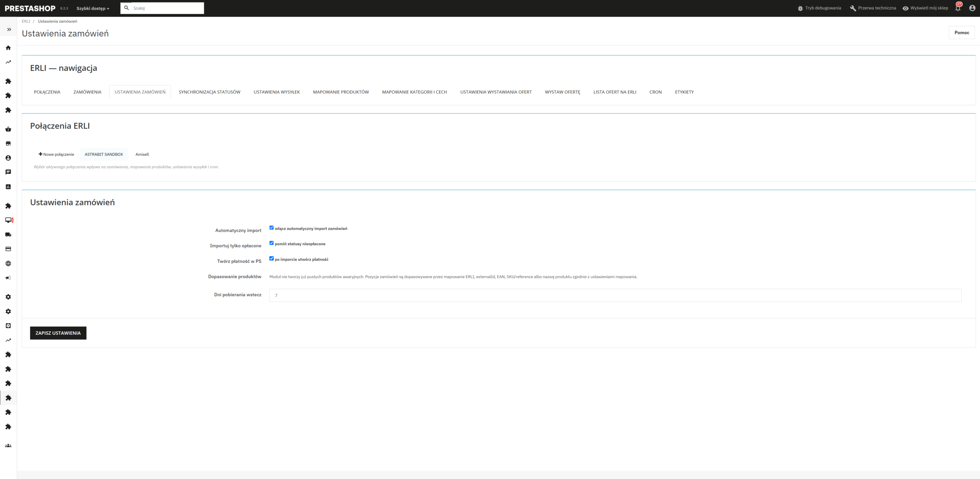Screen dimensions: 980x479
Task: Toggle 'pomiń statusy nieopłacone' checkbox
Action: coord(271,243)
